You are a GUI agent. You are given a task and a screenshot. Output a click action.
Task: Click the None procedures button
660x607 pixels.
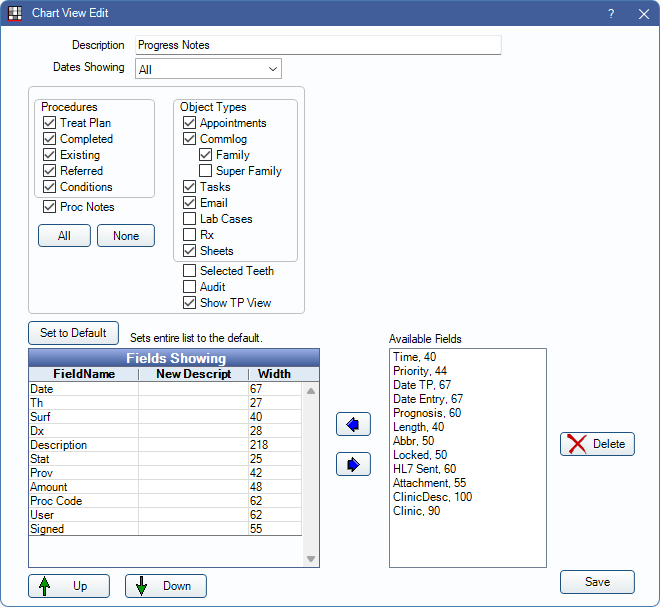click(126, 236)
